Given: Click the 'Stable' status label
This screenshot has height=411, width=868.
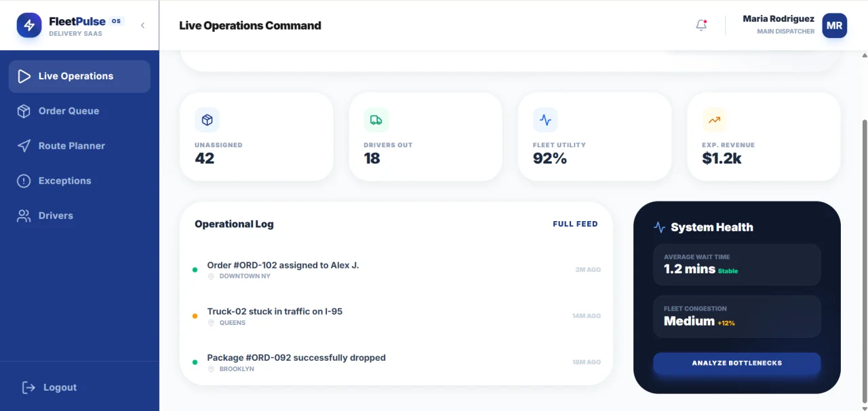Looking at the screenshot, I should click(x=728, y=271).
